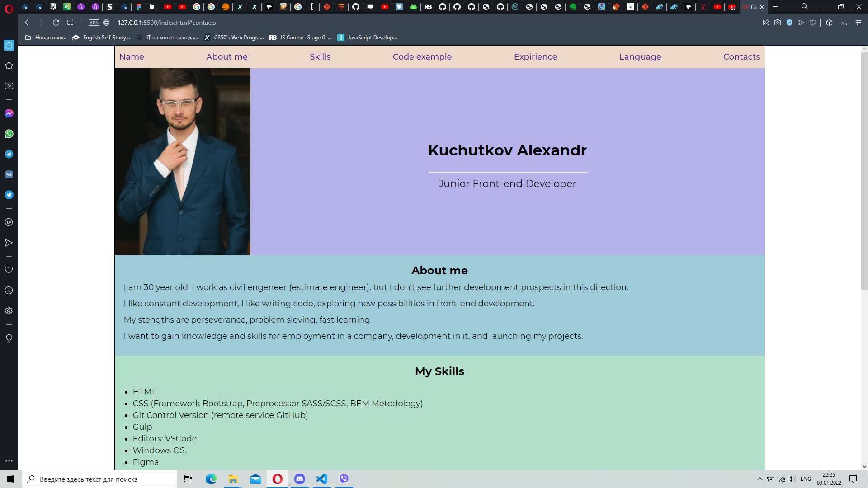Screen dimensions: 868x488
Task: Open the JavaScript Develop bookmark
Action: (x=368, y=38)
